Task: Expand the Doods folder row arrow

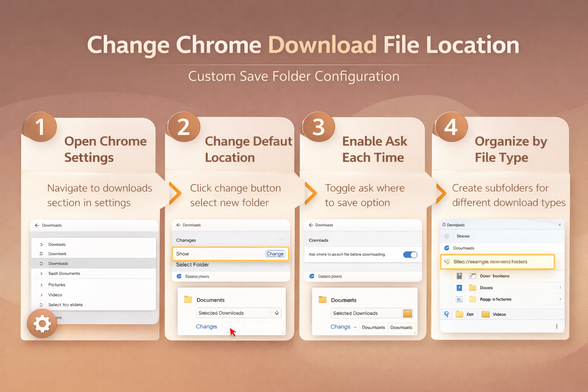Action: coord(560,288)
